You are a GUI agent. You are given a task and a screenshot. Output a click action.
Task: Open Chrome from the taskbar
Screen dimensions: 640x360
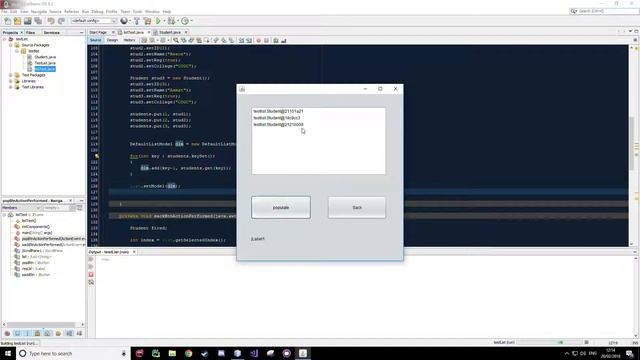pyautogui.click(x=188, y=353)
